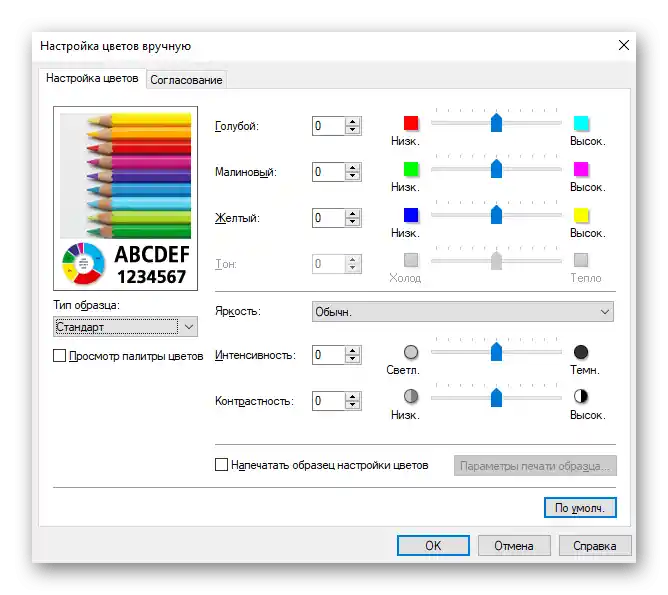Switch to the Согласование tab
Viewport: 668px width, 595px height.
coord(186,80)
